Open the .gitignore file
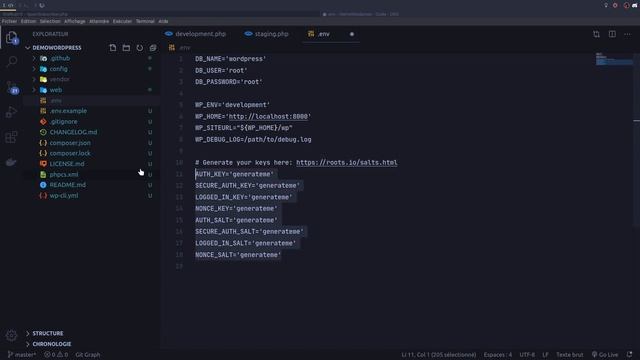The height and width of the screenshot is (360, 640). 63,122
